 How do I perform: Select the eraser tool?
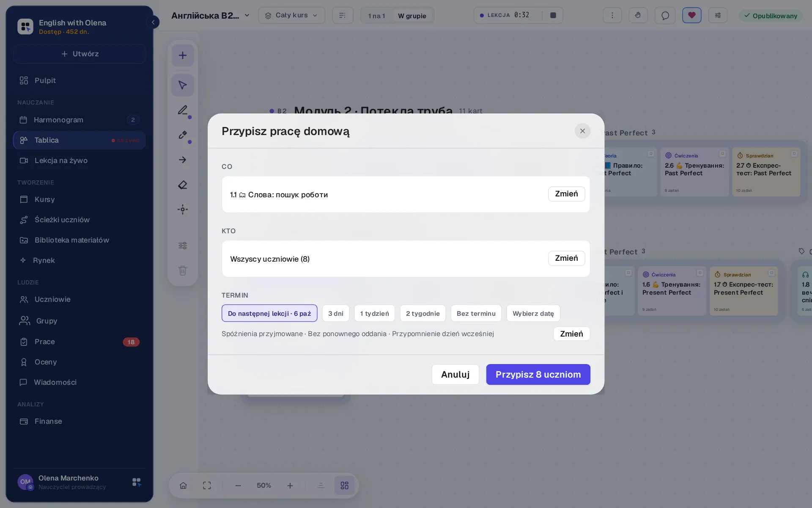pyautogui.click(x=183, y=185)
